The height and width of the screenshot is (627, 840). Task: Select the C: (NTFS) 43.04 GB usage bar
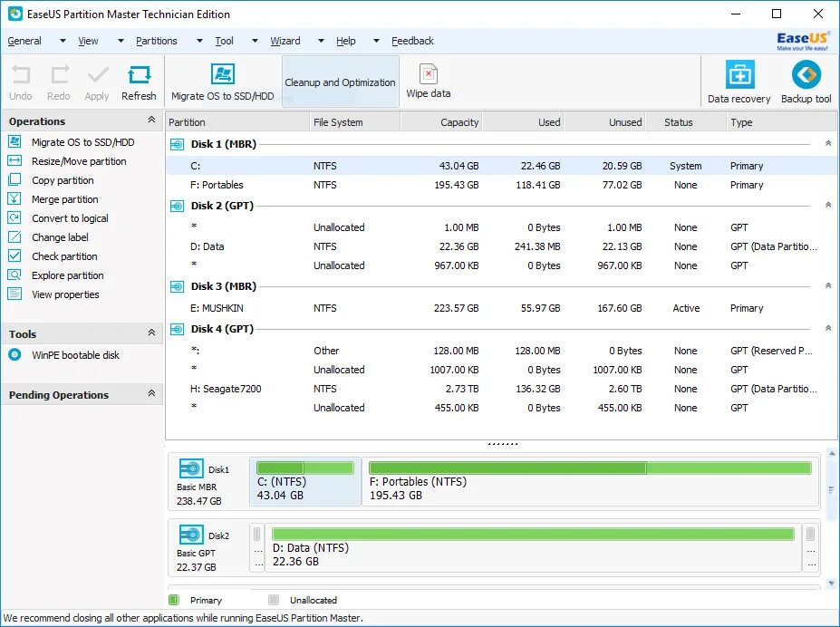coord(305,468)
